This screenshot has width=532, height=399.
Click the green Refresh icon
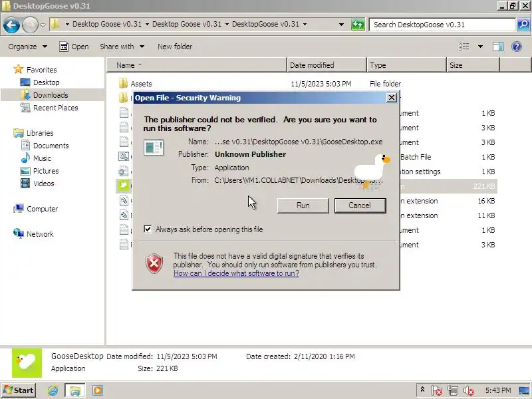(x=358, y=25)
